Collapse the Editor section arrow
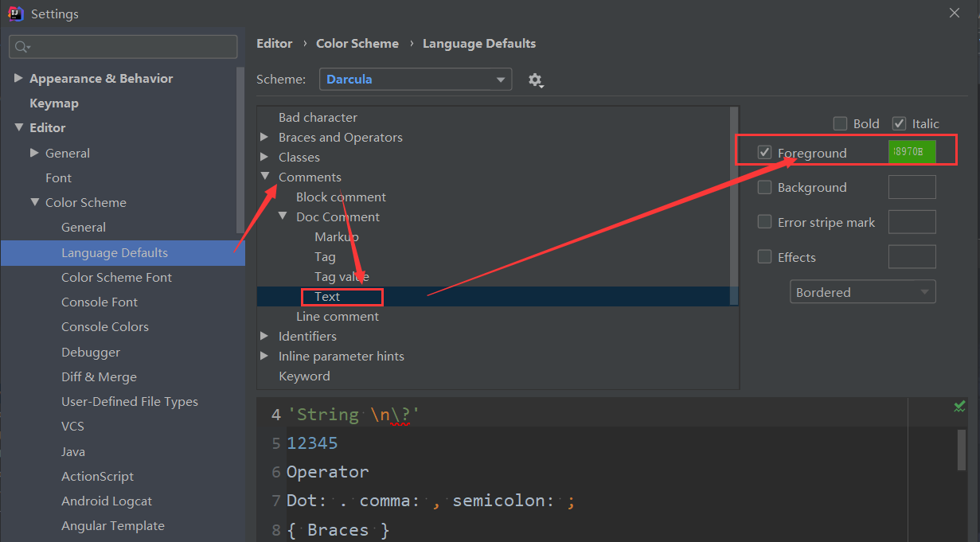980x542 pixels. pyautogui.click(x=18, y=127)
